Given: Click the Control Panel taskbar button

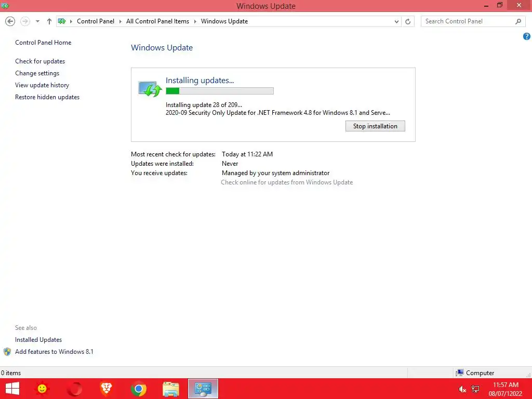Looking at the screenshot, I should coord(203,389).
